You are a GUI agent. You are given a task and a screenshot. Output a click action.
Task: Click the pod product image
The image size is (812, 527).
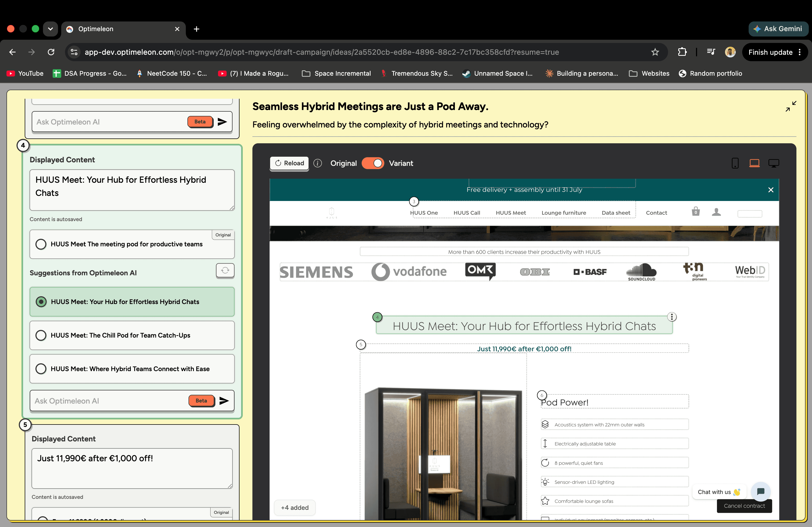443,453
